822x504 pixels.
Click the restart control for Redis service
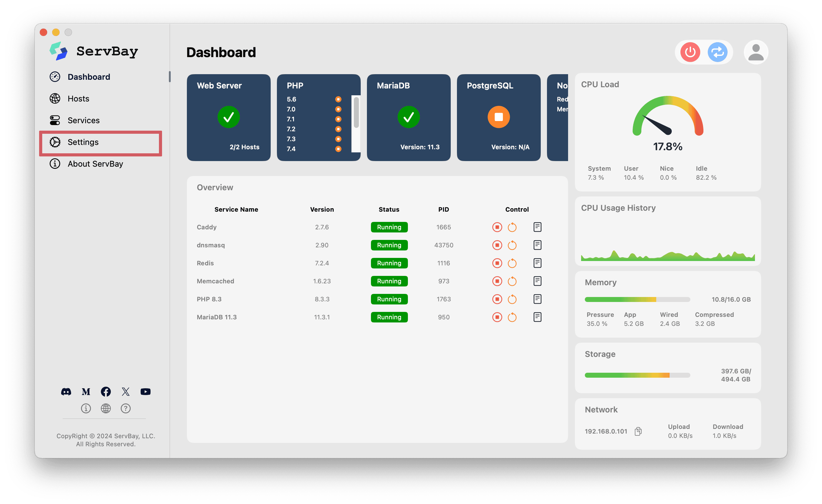click(511, 263)
